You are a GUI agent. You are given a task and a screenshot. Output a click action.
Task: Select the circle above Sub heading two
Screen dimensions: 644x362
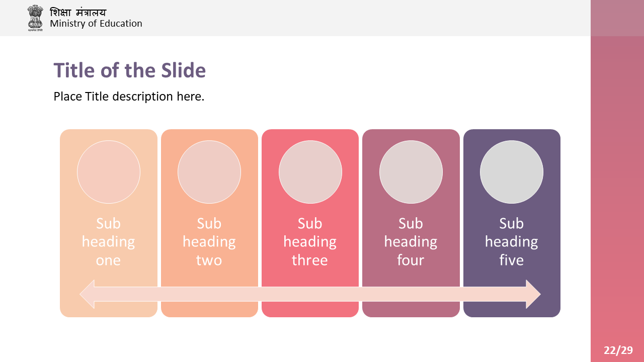point(209,172)
